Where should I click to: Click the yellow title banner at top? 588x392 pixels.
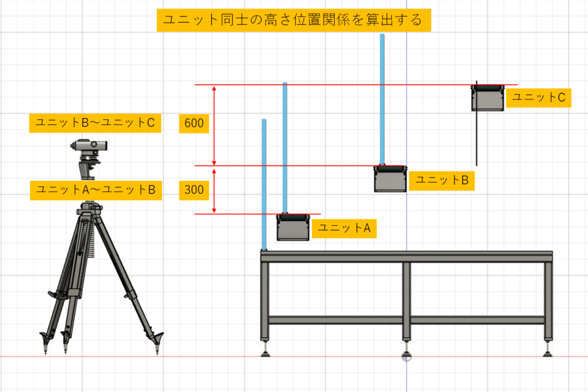293,20
